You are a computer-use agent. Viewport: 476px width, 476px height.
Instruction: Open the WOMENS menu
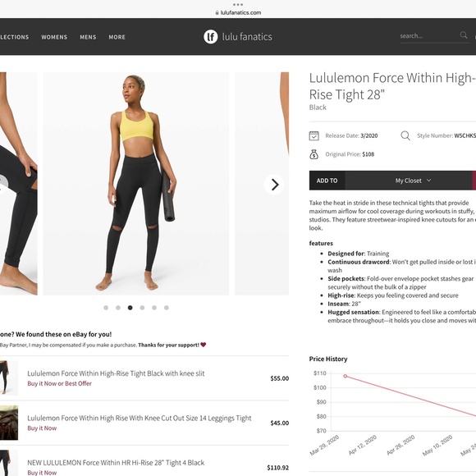(54, 37)
